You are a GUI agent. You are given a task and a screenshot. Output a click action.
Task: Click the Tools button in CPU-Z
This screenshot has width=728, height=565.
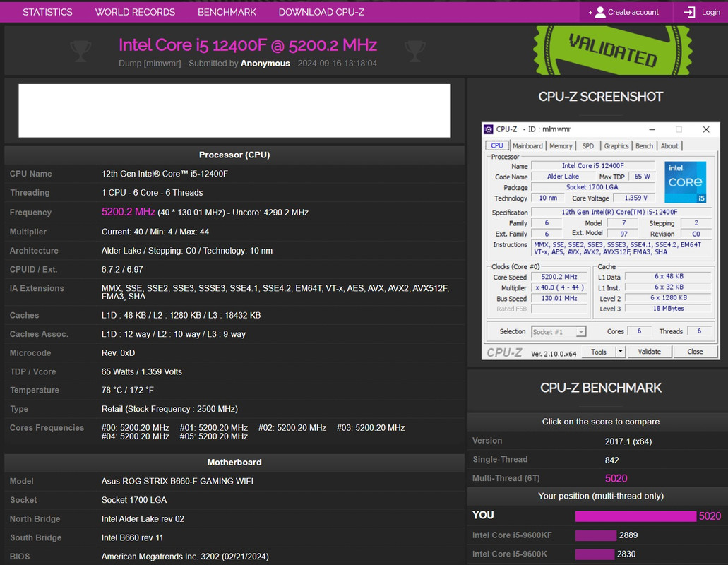coord(599,352)
